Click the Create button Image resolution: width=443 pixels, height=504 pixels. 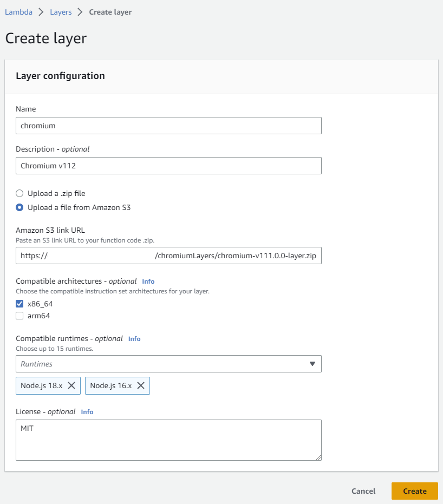pos(414,491)
